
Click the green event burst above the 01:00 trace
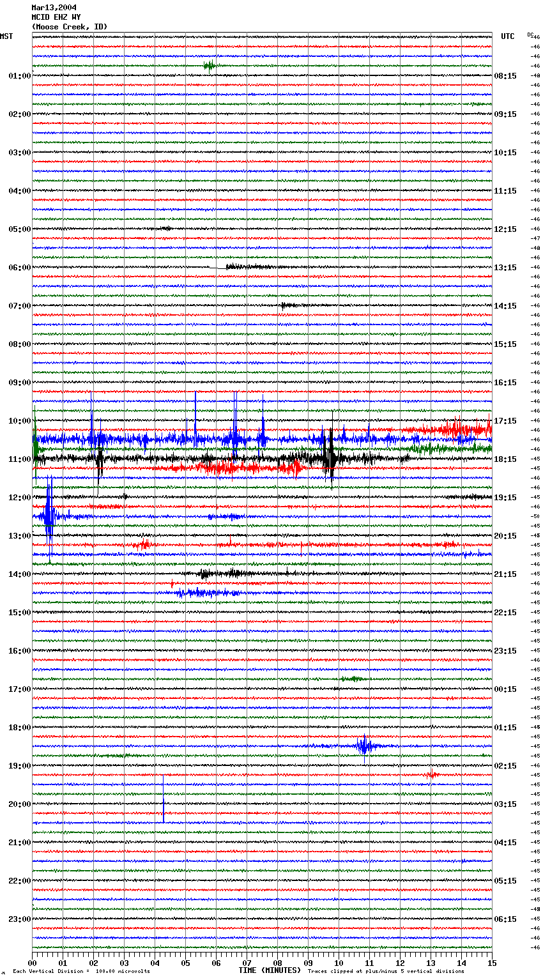[x=210, y=65]
